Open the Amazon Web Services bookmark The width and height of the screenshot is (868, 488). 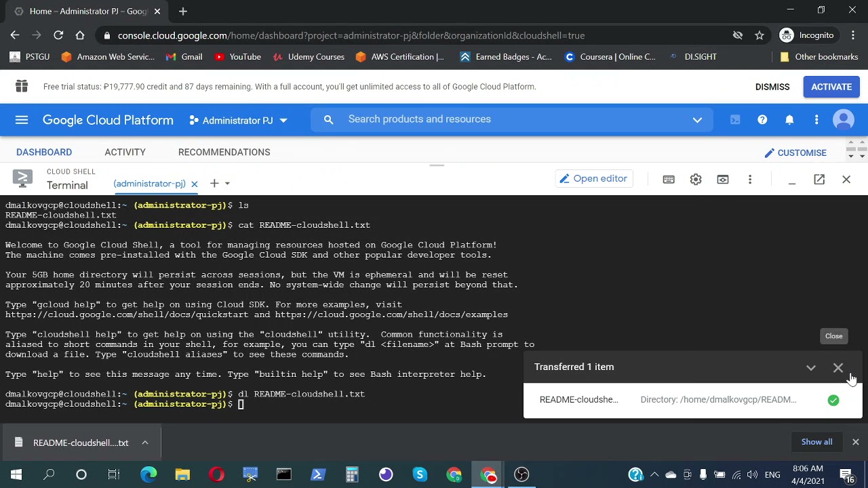[108, 57]
